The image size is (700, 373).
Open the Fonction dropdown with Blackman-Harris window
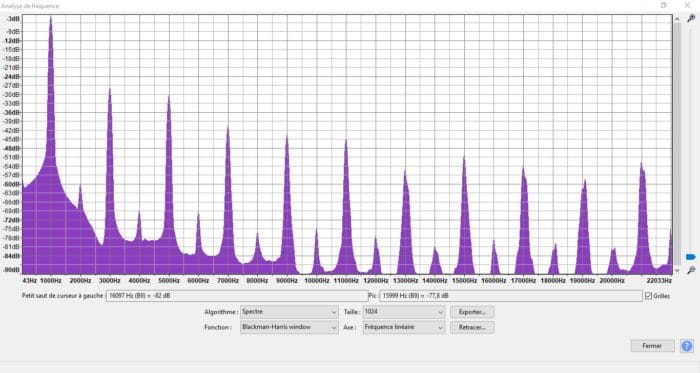tap(289, 327)
